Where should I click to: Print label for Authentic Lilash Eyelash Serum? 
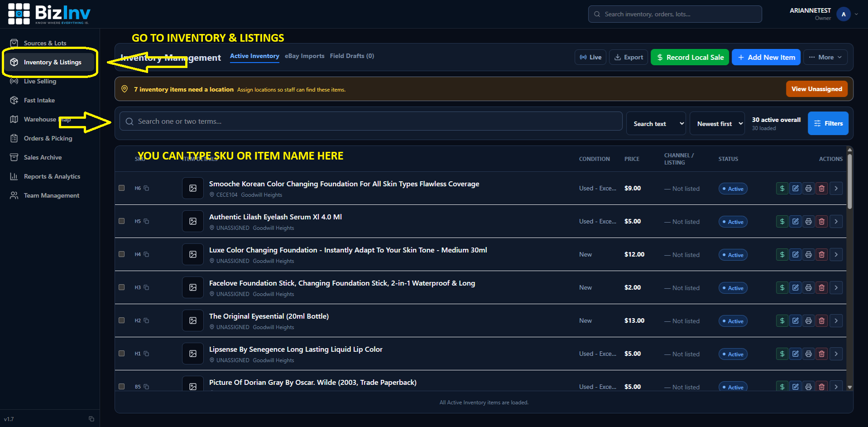pyautogui.click(x=808, y=221)
